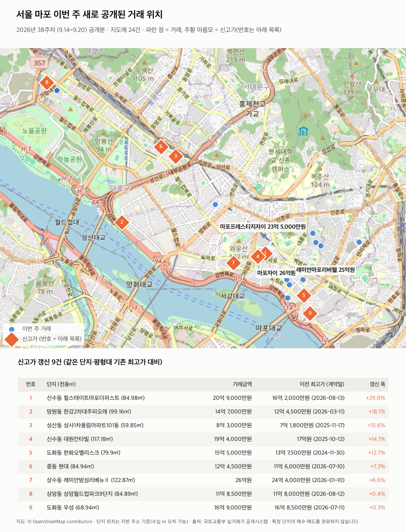Click the blue building icon on the map
406x532 pixels.
[x=303, y=131]
